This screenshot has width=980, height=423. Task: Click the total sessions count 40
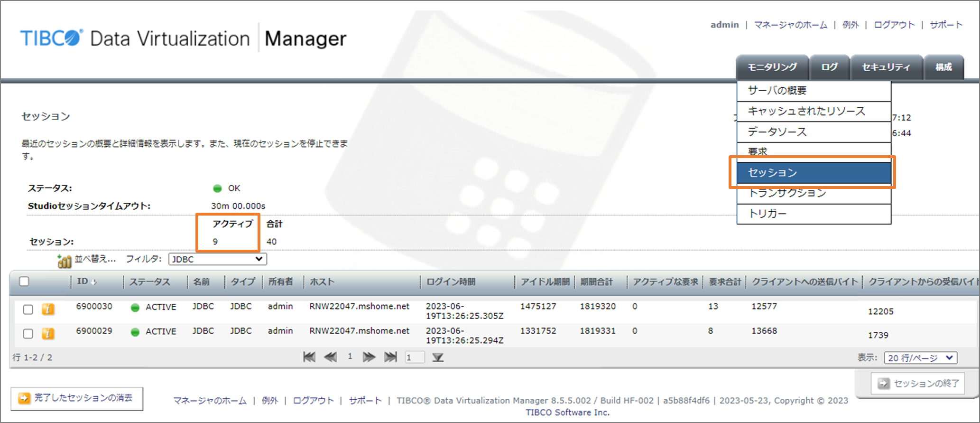[x=271, y=242]
